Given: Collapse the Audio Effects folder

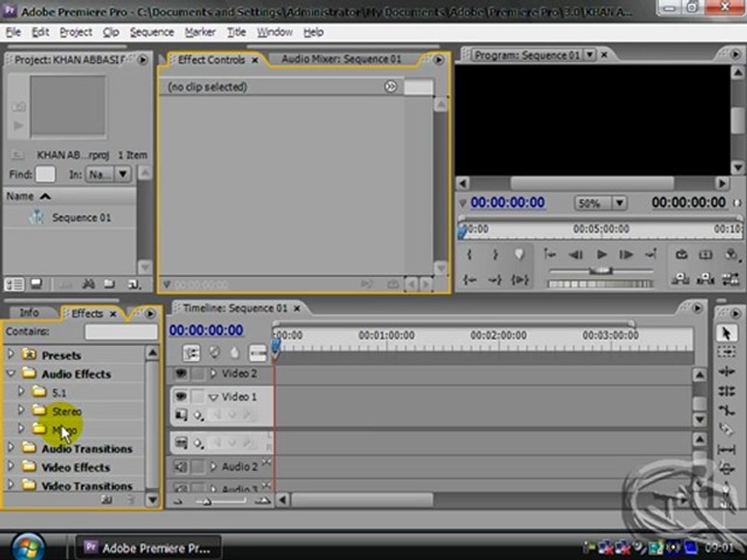Looking at the screenshot, I should point(11,373).
